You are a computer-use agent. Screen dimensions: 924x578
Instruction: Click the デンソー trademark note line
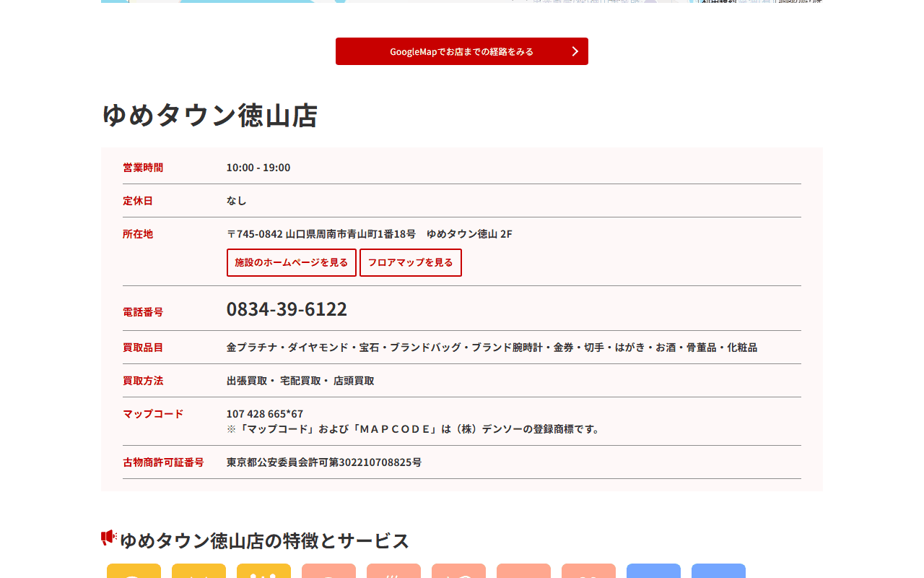(x=414, y=429)
